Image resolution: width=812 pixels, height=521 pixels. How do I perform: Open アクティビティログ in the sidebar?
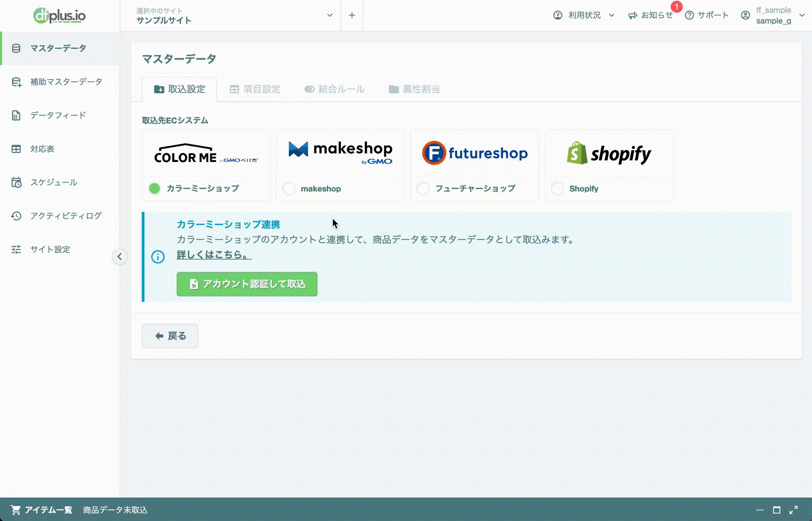(x=60, y=216)
